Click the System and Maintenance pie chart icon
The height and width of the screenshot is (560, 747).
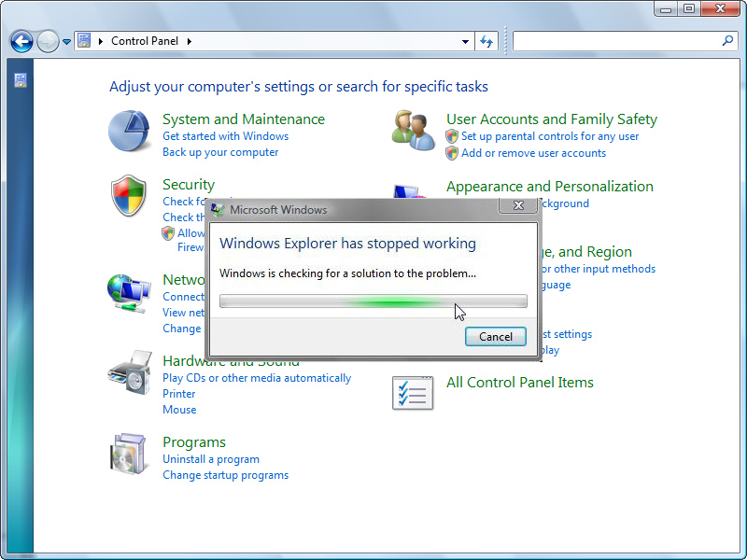coord(129,131)
